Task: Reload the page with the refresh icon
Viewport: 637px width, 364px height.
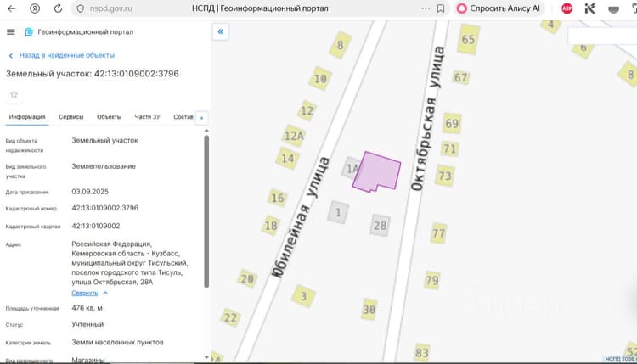Action: coord(58,8)
